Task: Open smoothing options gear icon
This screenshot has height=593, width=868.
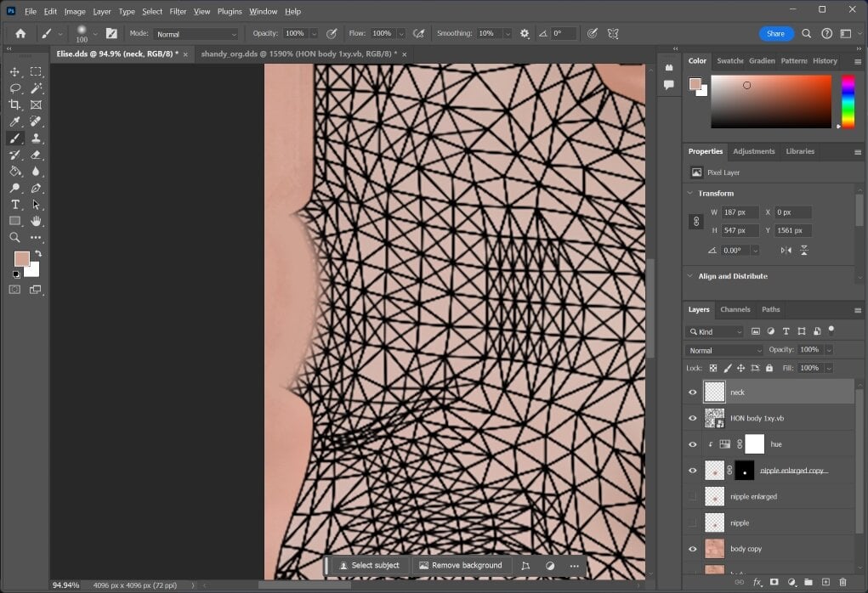Action: pyautogui.click(x=525, y=34)
